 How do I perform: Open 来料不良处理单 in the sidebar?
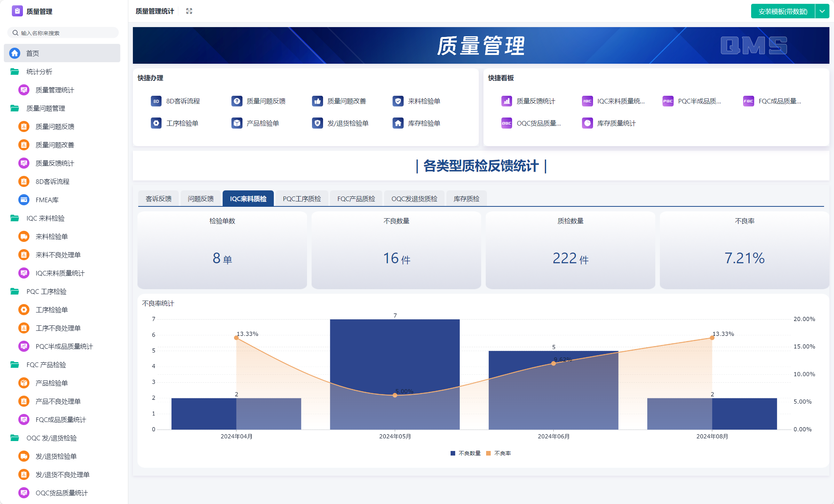point(58,255)
